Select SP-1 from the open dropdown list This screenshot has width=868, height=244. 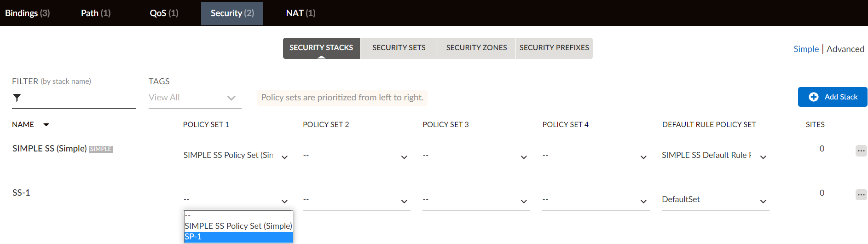point(238,237)
